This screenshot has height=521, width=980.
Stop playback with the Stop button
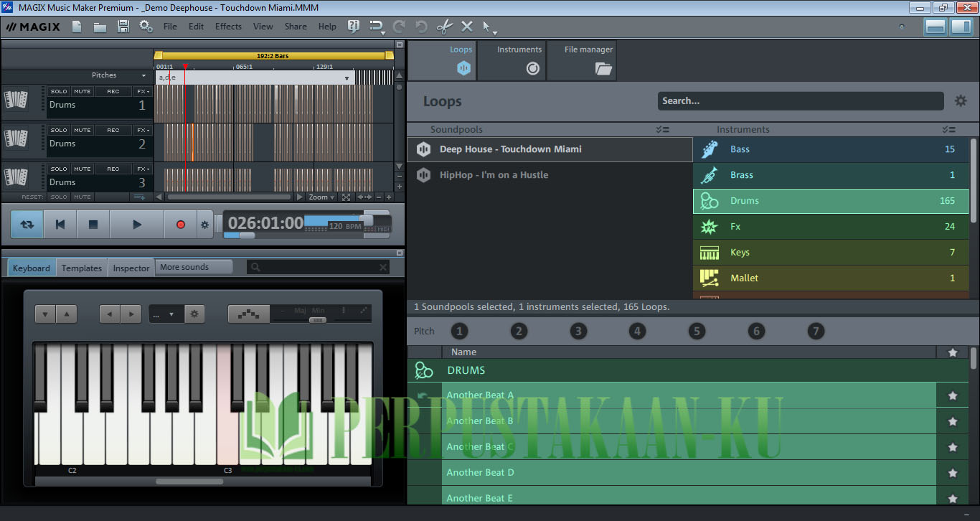pos(93,225)
